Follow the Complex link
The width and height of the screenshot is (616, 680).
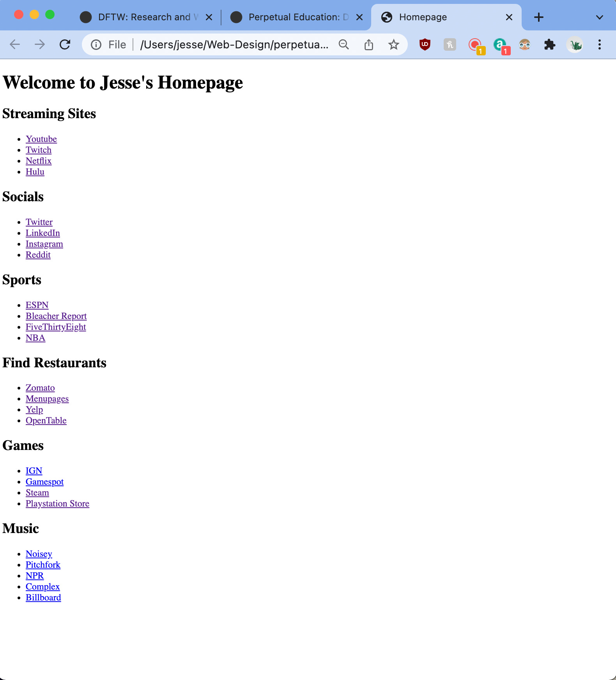[x=42, y=586]
